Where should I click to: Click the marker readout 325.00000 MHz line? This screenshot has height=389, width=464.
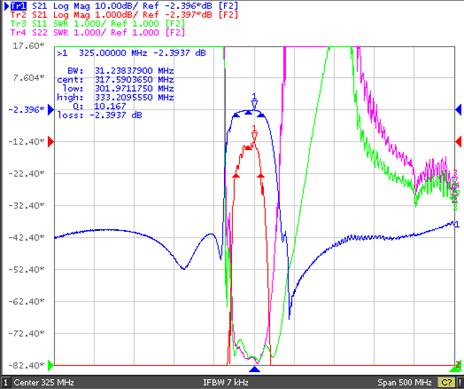(x=132, y=53)
